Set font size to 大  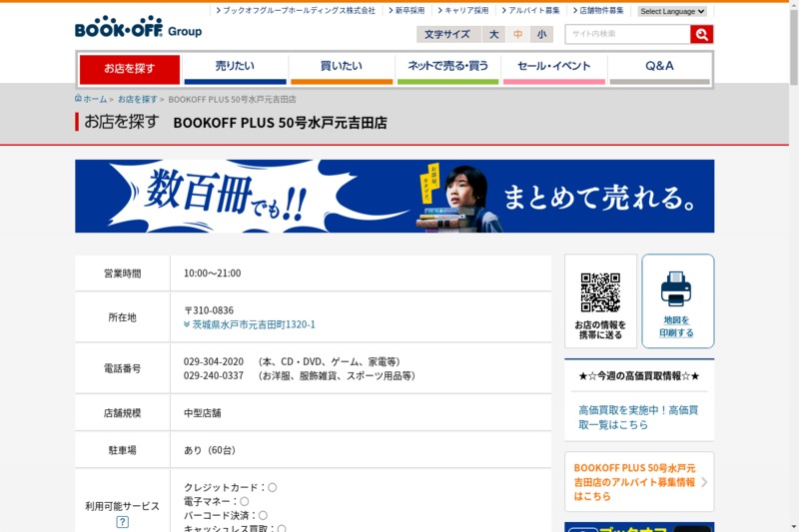(x=493, y=34)
